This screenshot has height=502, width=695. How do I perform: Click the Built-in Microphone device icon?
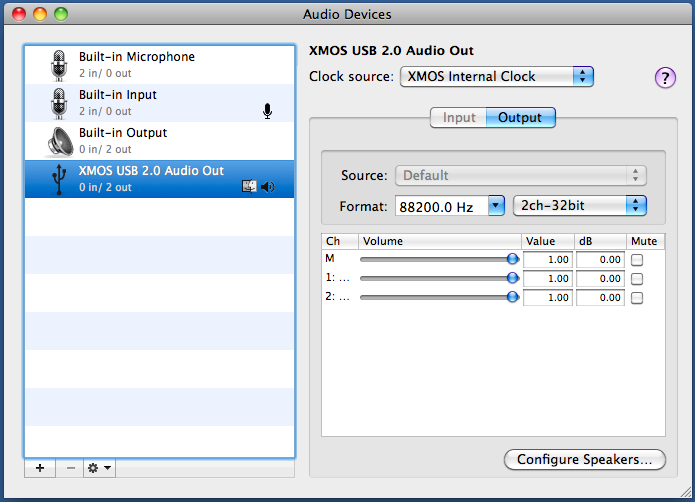click(59, 65)
